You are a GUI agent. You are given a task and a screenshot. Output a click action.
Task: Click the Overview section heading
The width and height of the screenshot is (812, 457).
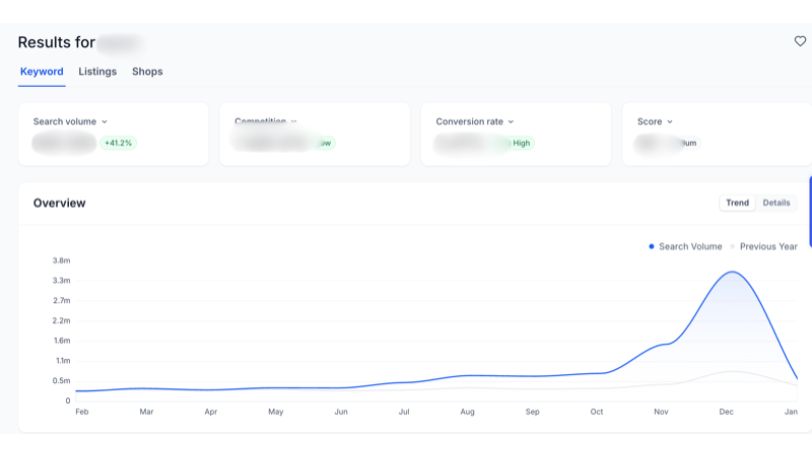pyautogui.click(x=59, y=203)
